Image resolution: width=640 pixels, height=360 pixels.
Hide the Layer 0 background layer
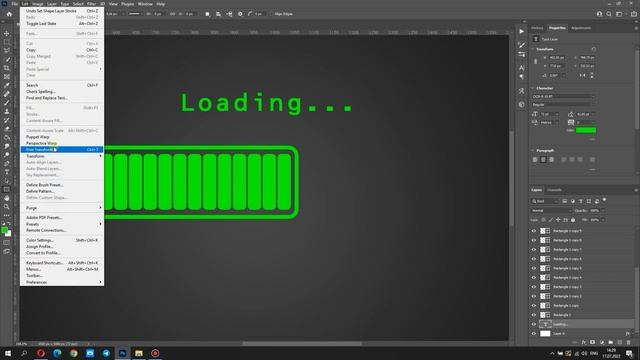point(533,333)
